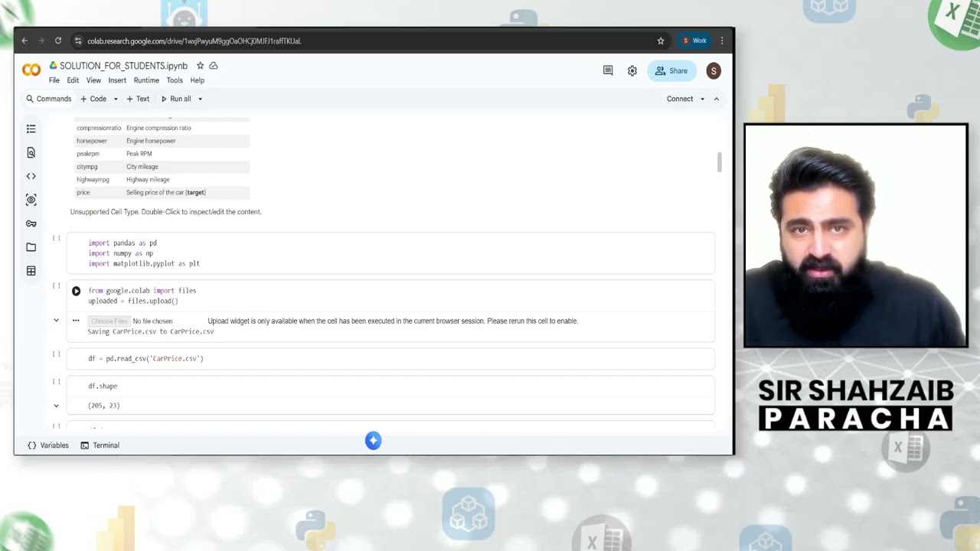The image size is (980, 551).
Task: Click the Share button
Action: (x=671, y=71)
